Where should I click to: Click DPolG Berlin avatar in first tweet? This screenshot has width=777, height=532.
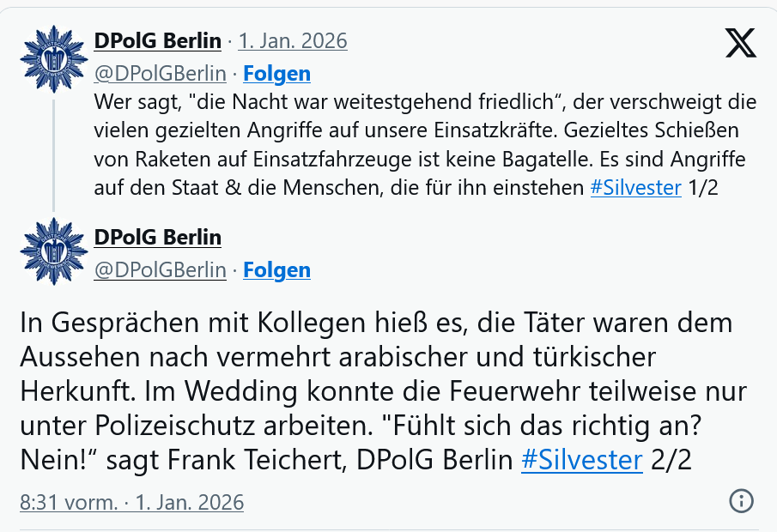(53, 60)
